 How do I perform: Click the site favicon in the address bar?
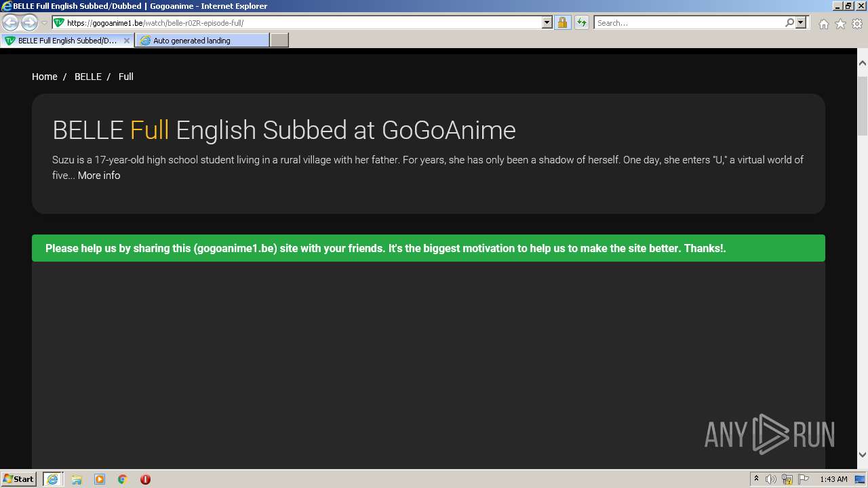point(59,22)
